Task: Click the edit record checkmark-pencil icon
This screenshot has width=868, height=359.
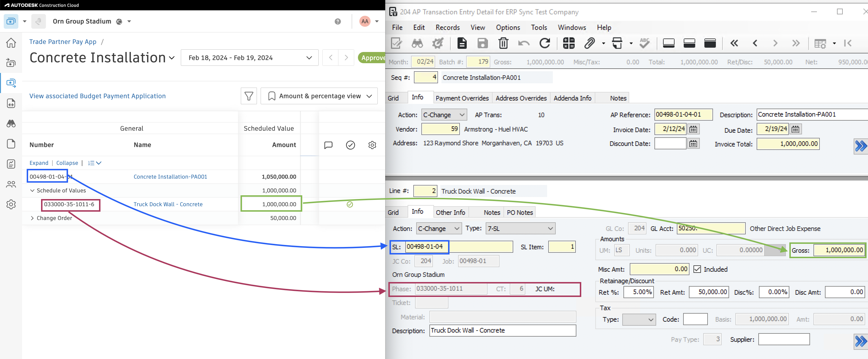Action: (396, 43)
